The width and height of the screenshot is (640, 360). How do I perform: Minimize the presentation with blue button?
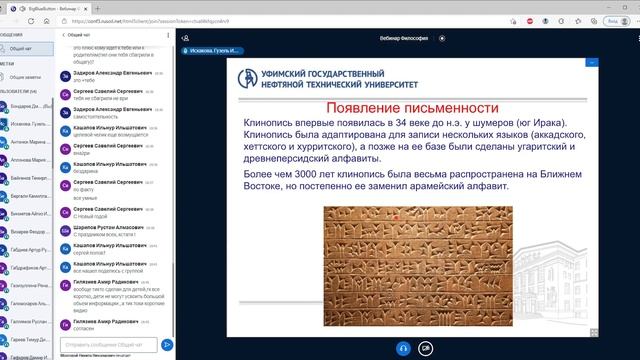click(592, 62)
